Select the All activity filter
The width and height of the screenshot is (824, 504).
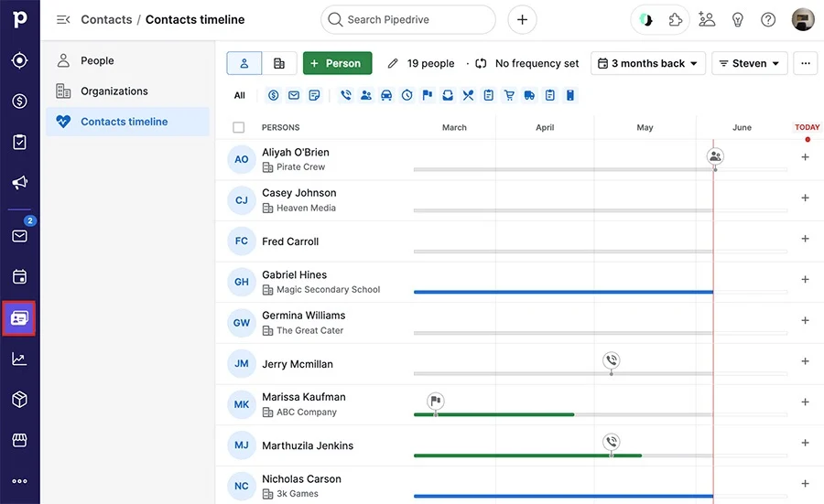pyautogui.click(x=240, y=95)
